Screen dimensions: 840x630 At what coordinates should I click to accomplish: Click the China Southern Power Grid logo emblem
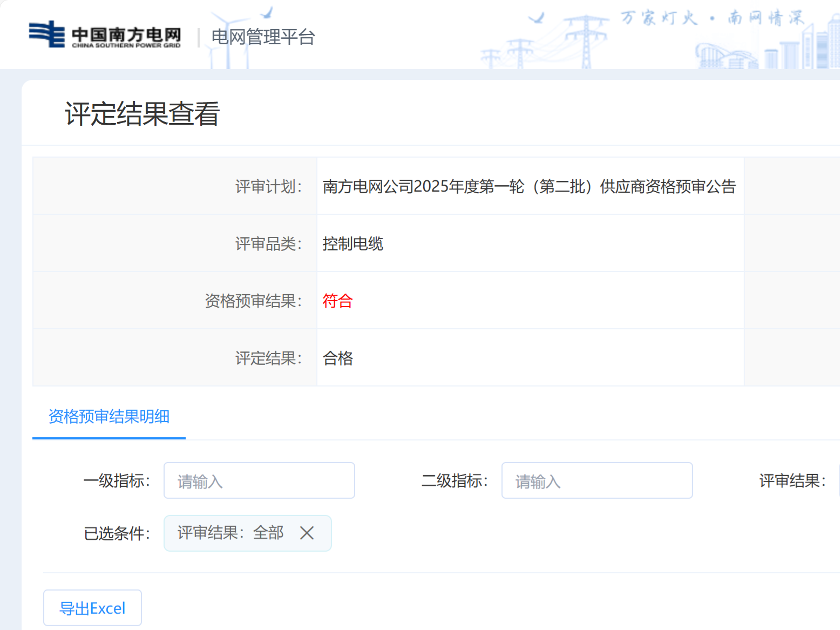coord(46,34)
